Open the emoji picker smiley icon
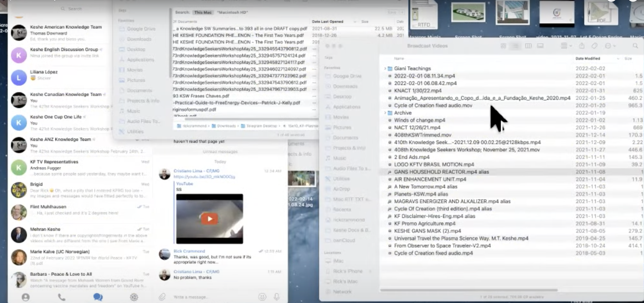 pyautogui.click(x=262, y=297)
